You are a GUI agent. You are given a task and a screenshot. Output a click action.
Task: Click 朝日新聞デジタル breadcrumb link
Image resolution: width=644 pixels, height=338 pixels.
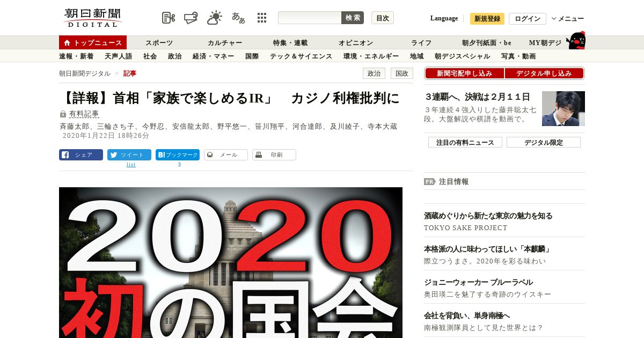pyautogui.click(x=85, y=74)
